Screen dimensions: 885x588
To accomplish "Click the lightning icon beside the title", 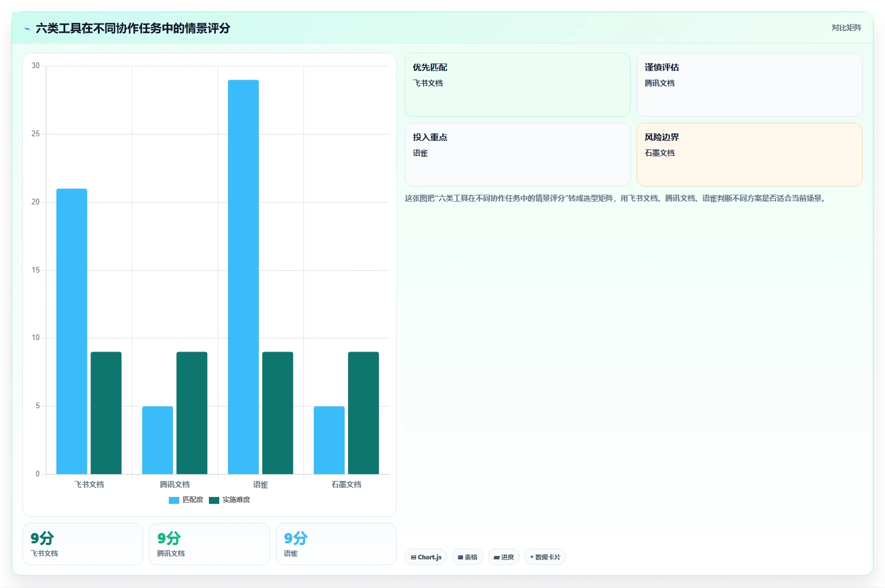I will (x=27, y=29).
